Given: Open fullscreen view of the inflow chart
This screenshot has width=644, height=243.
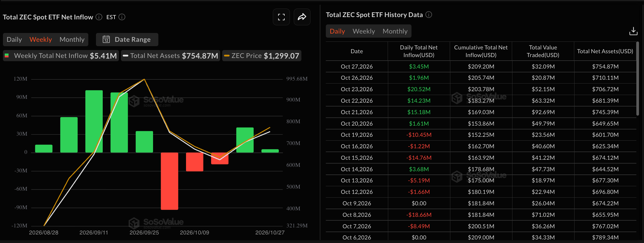Looking at the screenshot, I should (281, 17).
